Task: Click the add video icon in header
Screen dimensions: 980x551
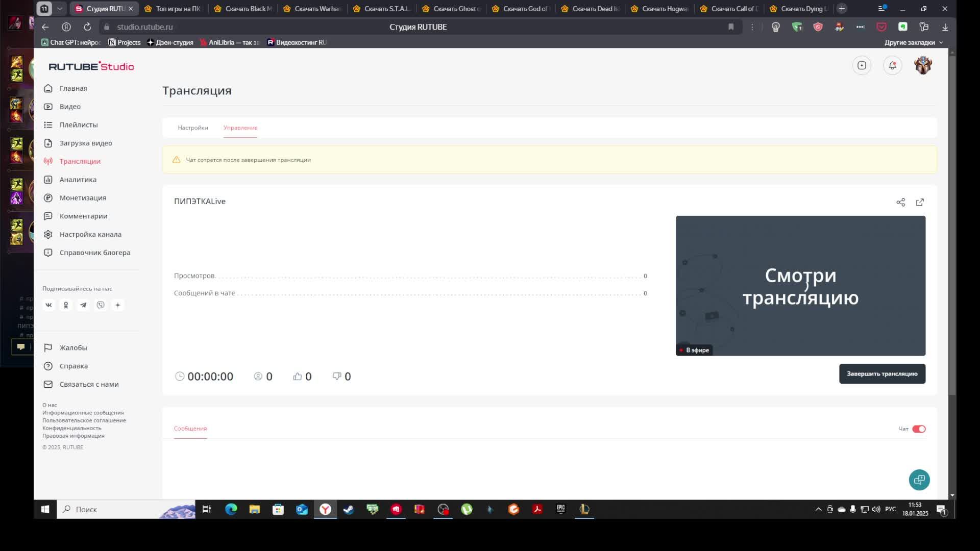Action: (862, 65)
